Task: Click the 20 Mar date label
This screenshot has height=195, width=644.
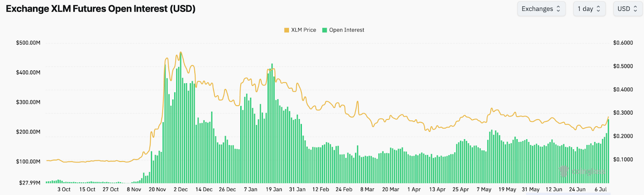Action: (391, 189)
